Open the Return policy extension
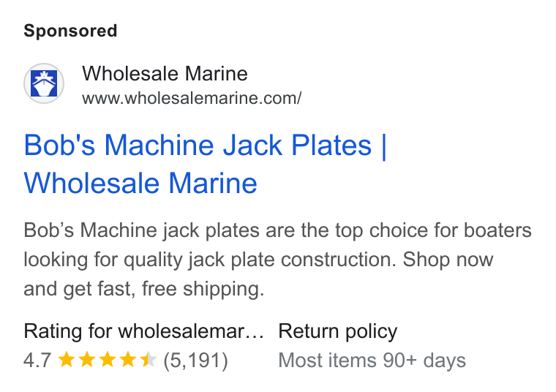The height and width of the screenshot is (392, 556). 337,332
